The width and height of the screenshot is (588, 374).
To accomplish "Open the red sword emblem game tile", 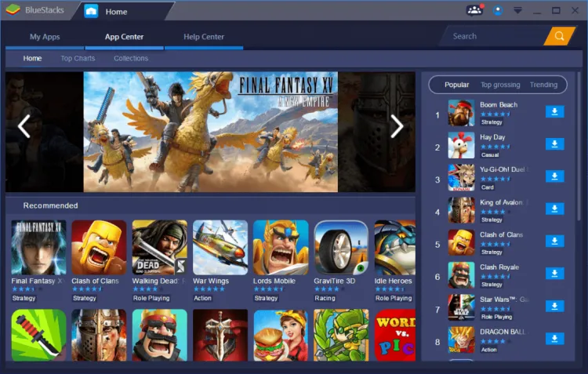I will pyautogui.click(x=220, y=335).
